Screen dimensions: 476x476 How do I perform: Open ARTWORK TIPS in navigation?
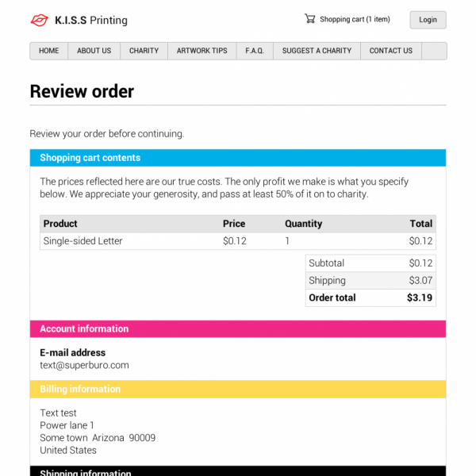(202, 51)
